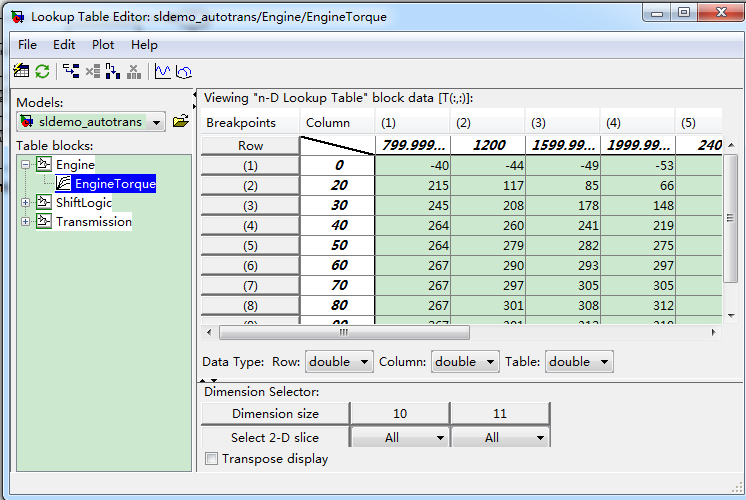Open the model folder browse icon
The width and height of the screenshot is (746, 500).
(x=181, y=121)
